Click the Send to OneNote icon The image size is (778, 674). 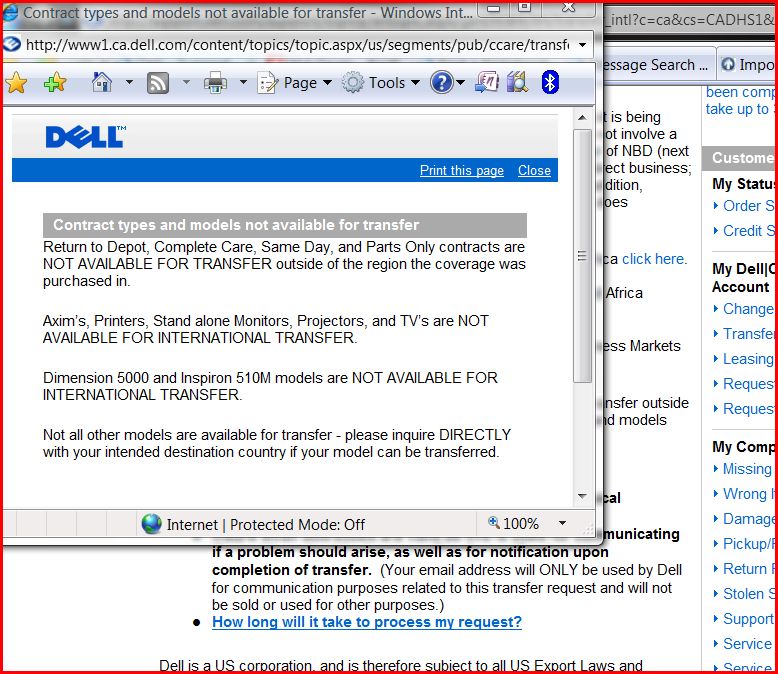487,82
